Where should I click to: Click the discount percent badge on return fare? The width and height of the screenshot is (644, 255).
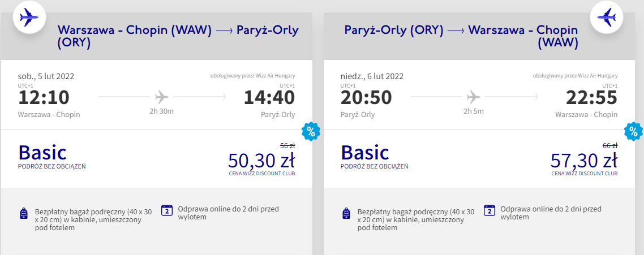(x=633, y=132)
